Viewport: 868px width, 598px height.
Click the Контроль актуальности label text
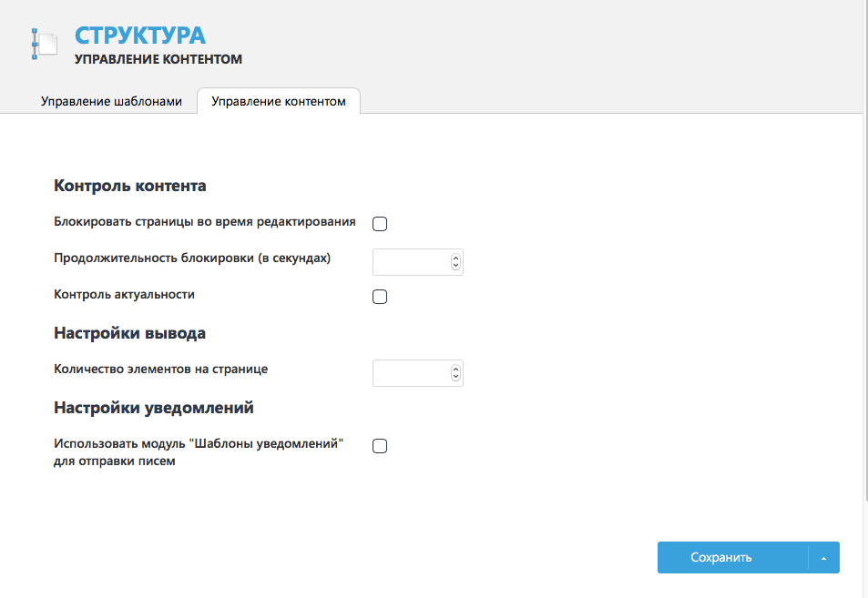pos(124,294)
